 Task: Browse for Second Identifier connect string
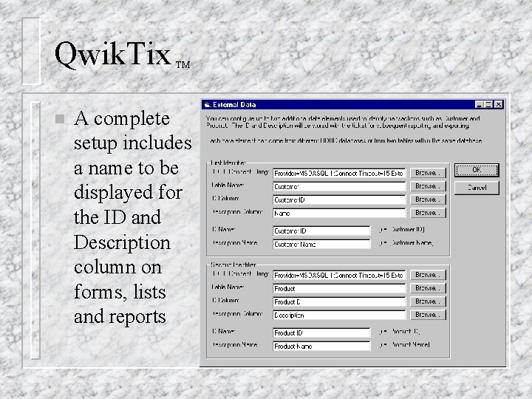(x=428, y=275)
